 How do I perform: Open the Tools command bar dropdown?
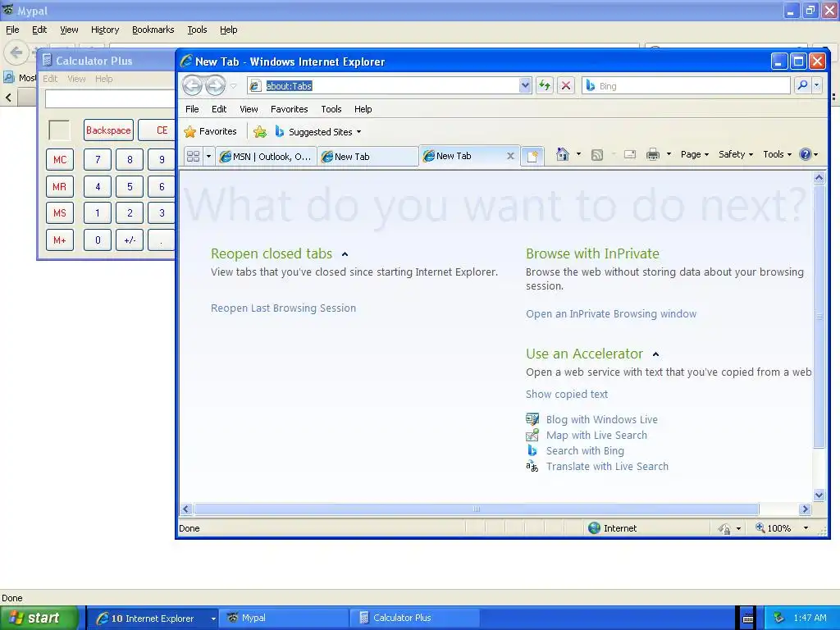777,154
